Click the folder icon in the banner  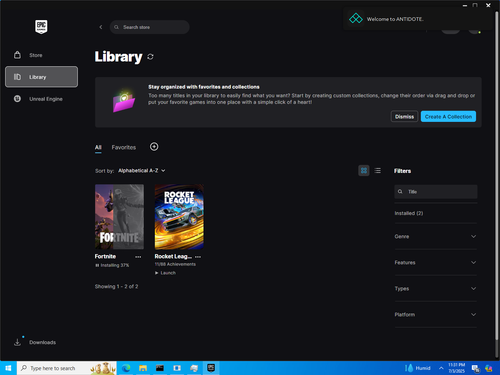(x=124, y=101)
